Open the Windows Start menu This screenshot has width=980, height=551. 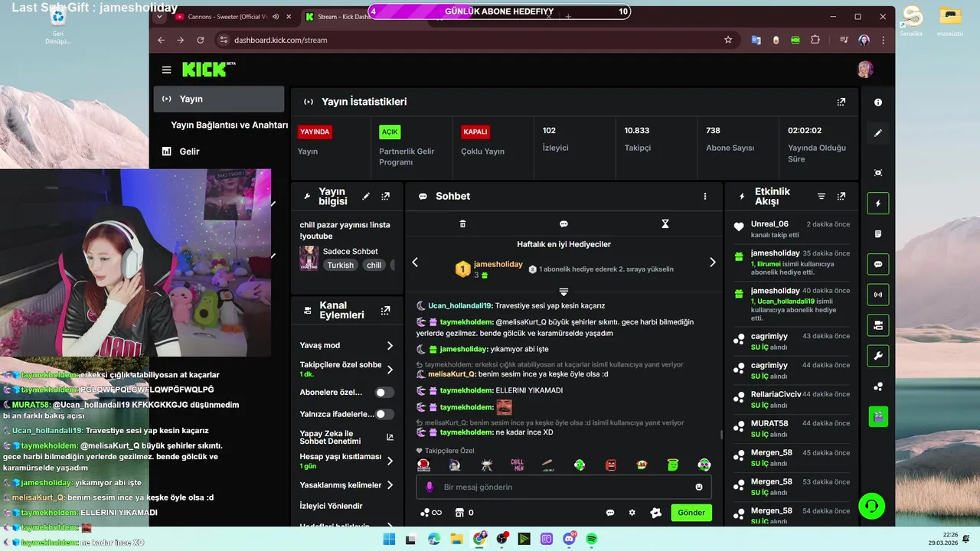(389, 539)
